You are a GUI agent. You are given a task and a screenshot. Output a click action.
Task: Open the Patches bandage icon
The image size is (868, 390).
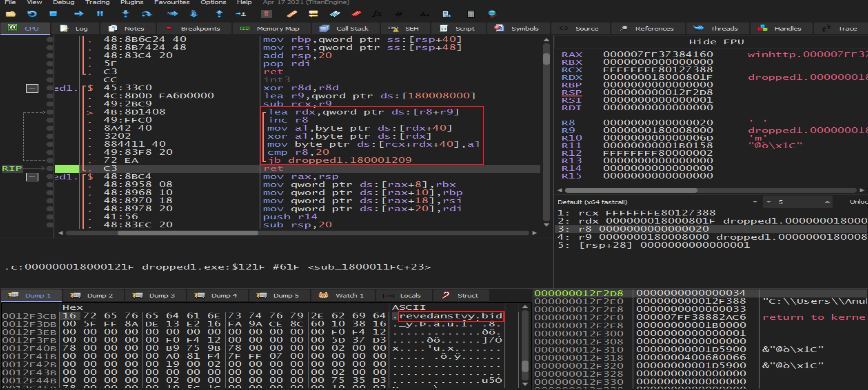(292, 14)
